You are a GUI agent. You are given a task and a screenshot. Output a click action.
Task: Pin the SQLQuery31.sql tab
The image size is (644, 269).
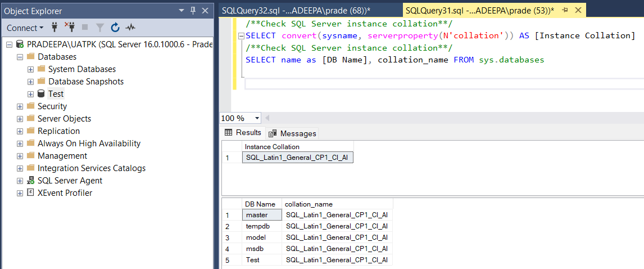565,10
